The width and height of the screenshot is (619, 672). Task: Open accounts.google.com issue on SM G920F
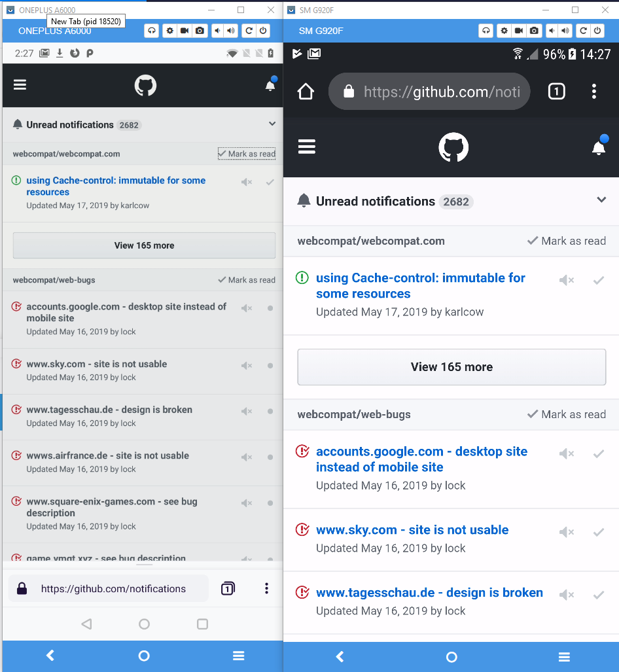422,459
